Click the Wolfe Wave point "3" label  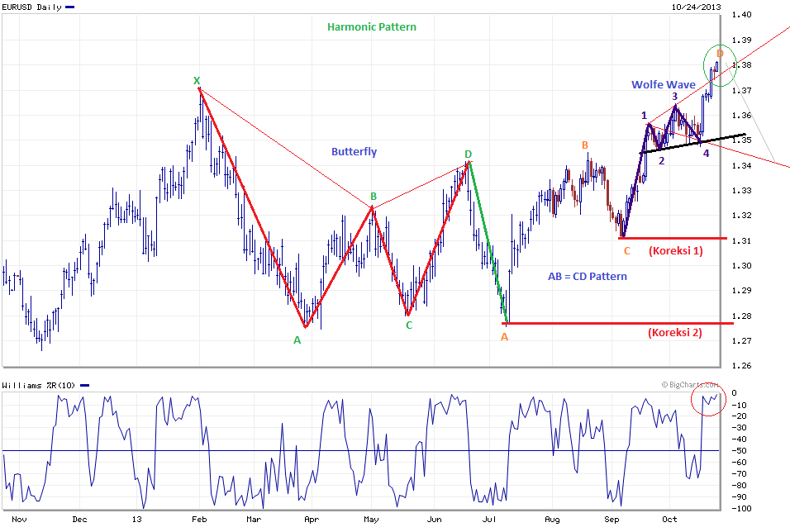(674, 96)
